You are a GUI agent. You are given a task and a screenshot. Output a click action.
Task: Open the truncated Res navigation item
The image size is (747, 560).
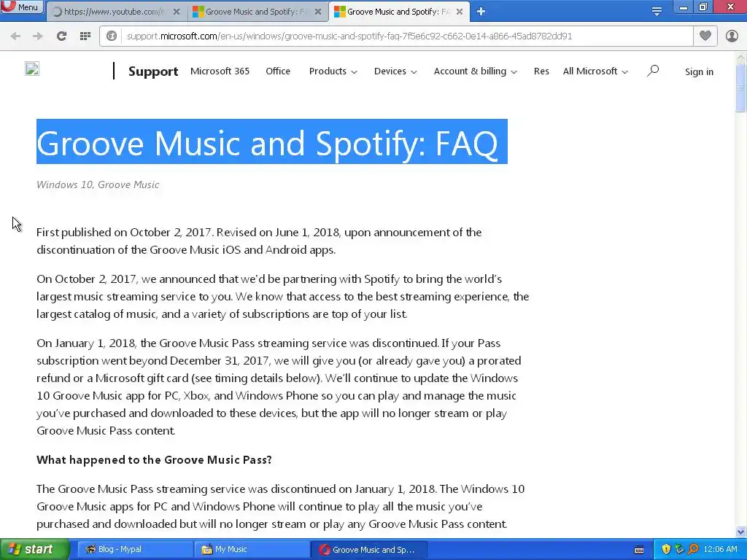(x=541, y=71)
